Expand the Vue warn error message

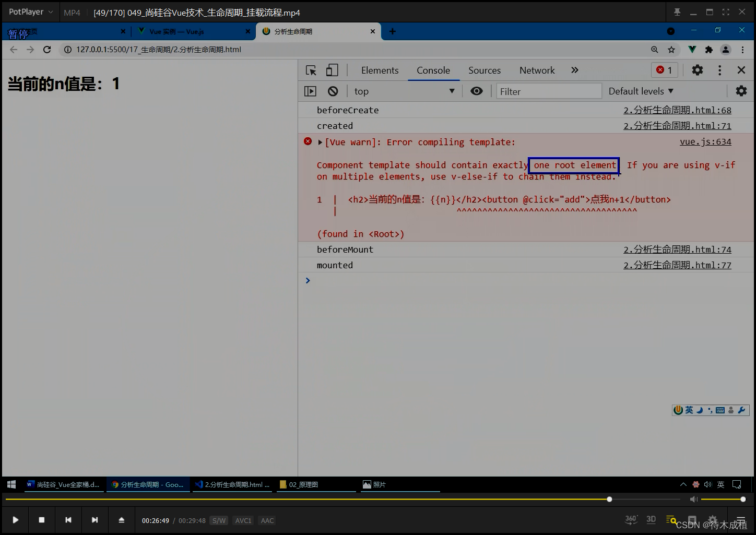coord(320,142)
